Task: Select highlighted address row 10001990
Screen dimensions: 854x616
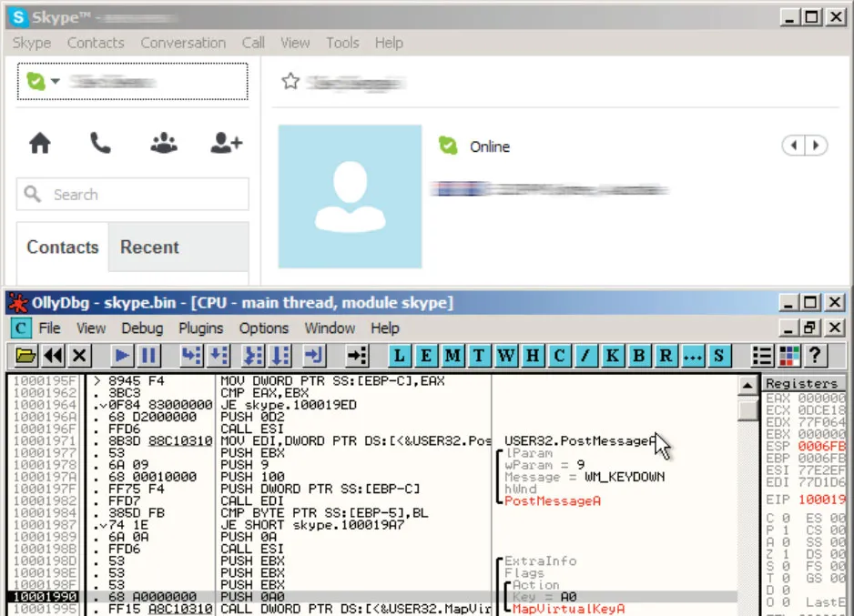Action: [x=372, y=597]
